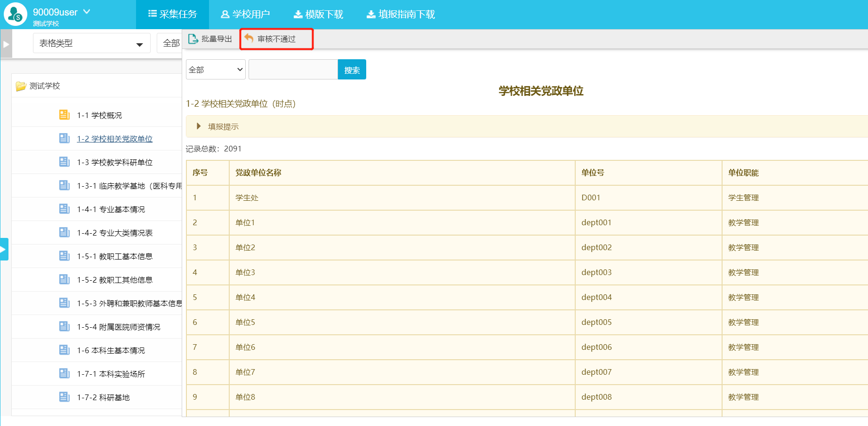Expand the left sidebar arrow at top
Viewport: 868px width, 426px height.
coord(6,44)
